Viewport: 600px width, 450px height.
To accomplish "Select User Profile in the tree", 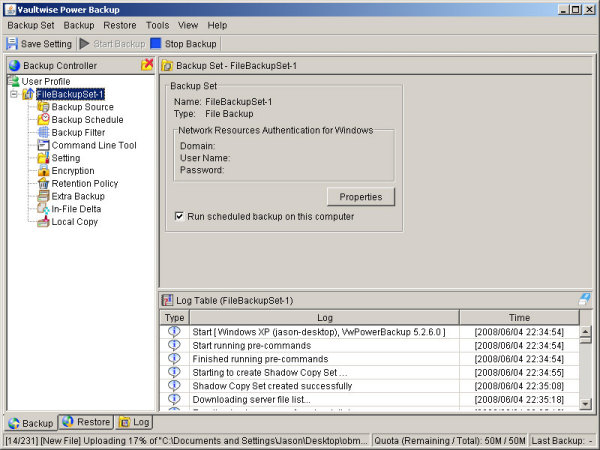I will (x=46, y=82).
